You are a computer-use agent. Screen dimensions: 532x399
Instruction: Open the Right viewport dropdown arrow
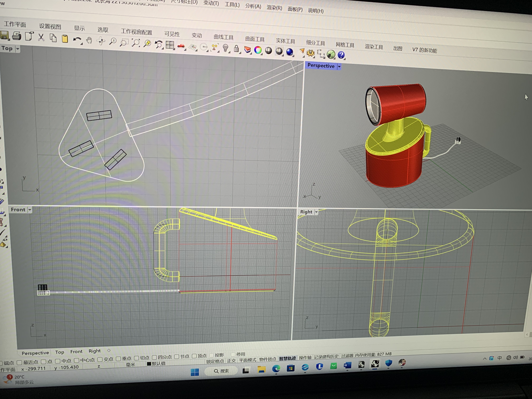[317, 212]
